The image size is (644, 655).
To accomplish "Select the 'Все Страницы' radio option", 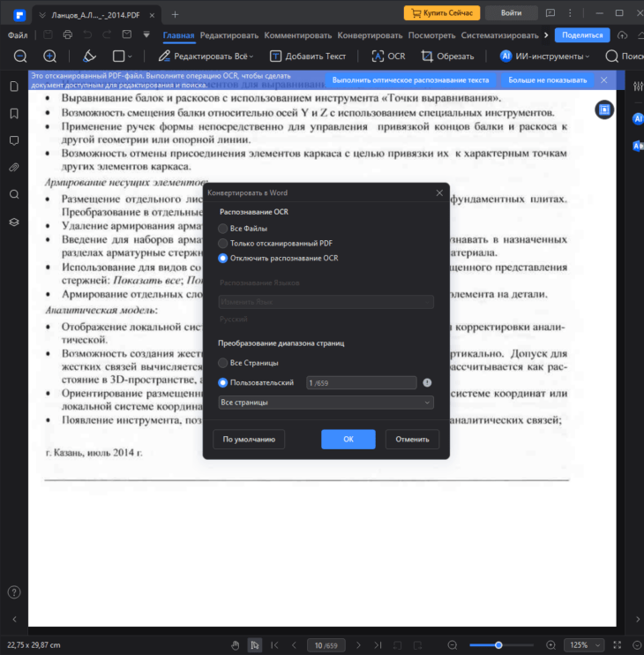I will click(x=222, y=363).
